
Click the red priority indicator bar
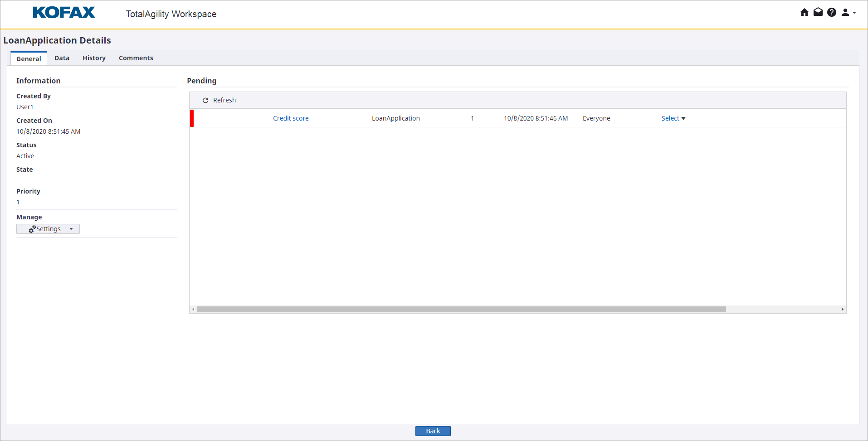click(x=192, y=118)
